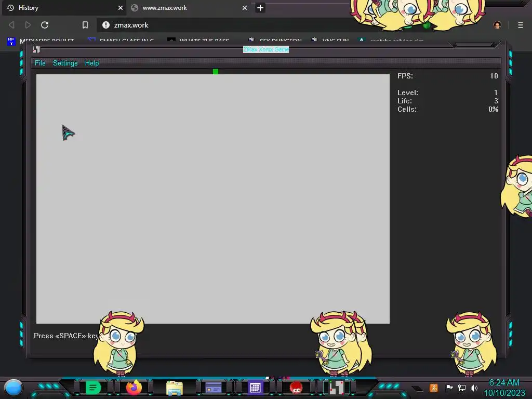This screenshot has height=399, width=532.
Task: Select the Xonix game taskbar button
Action: tap(337, 388)
